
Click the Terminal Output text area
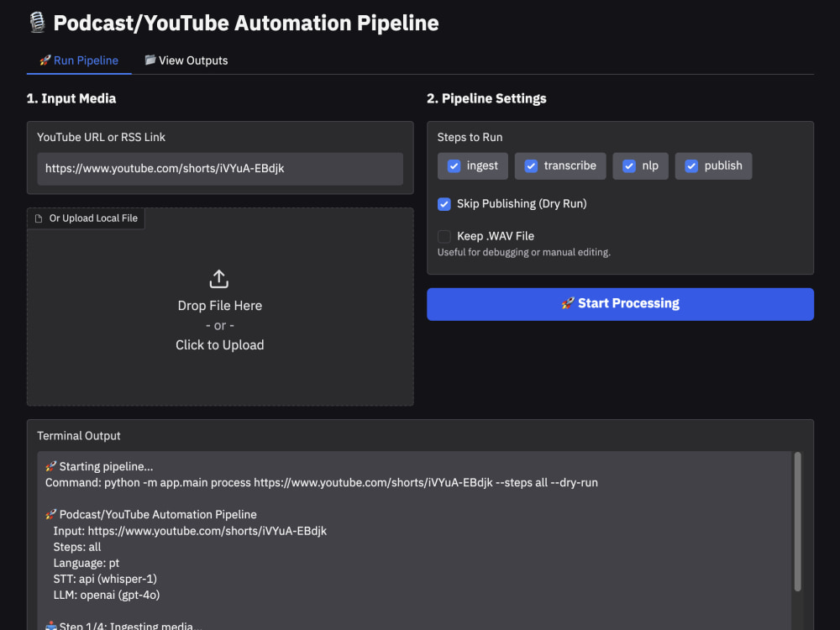tap(414, 540)
